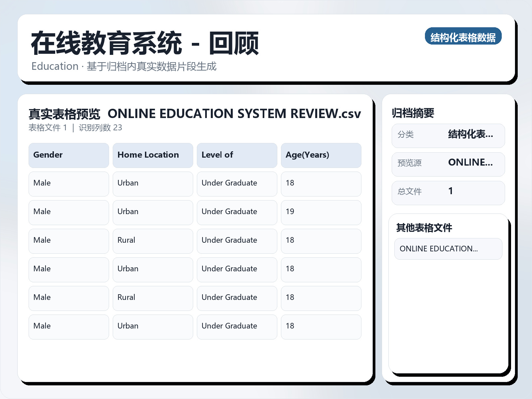
Task: Expand the Level of column header
Action: coord(237,155)
